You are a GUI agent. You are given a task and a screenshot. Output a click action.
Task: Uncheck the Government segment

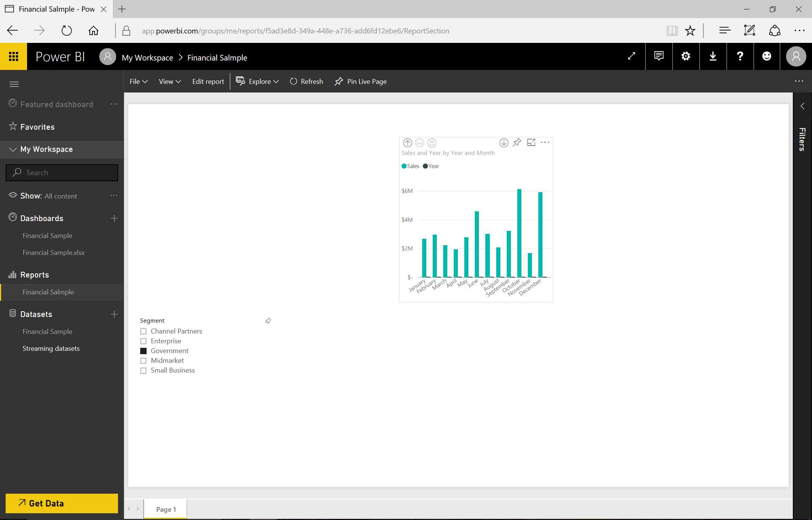[x=144, y=351]
